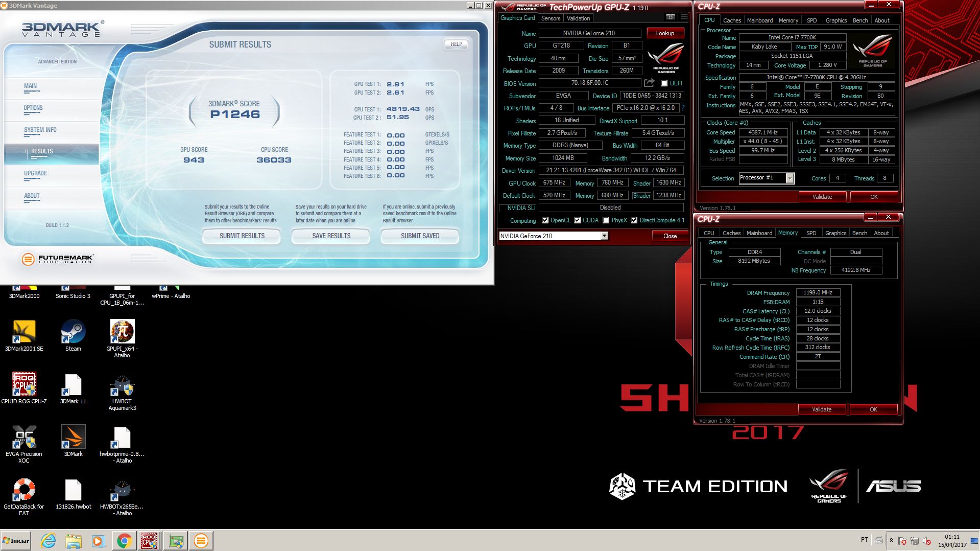Open the 131826.hwbot file
The width and height of the screenshot is (980, 551).
click(73, 494)
